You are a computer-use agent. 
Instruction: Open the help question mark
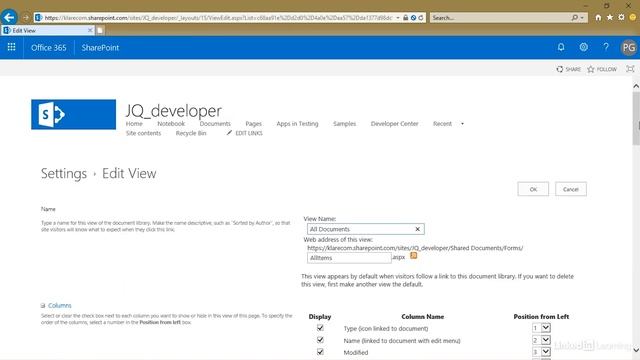click(606, 47)
